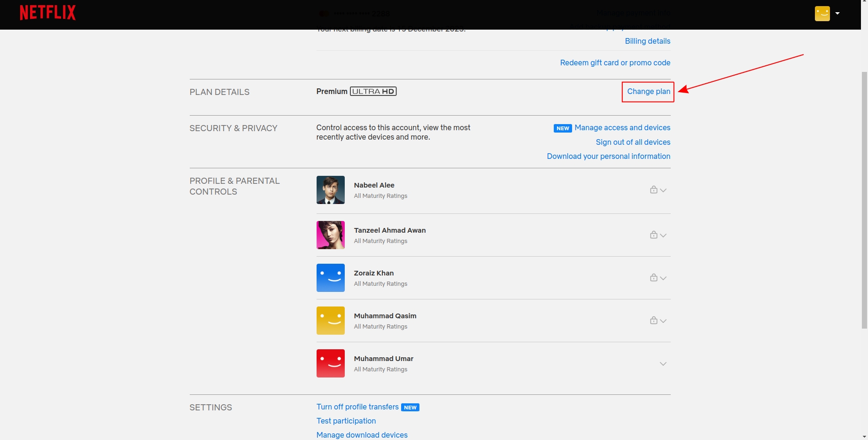The image size is (868, 440).
Task: Open Billing details
Action: [x=647, y=41]
